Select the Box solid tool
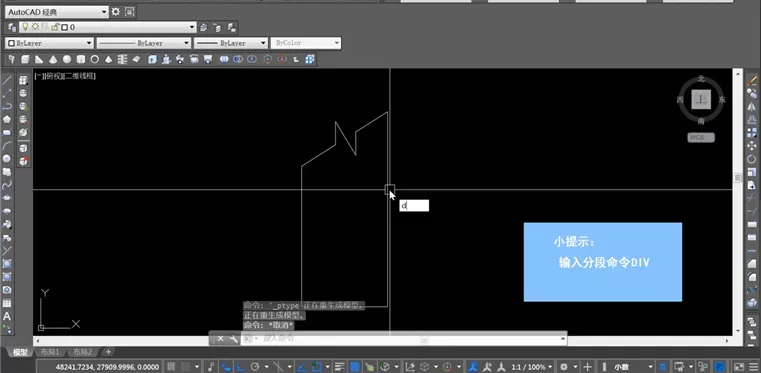 pos(25,59)
